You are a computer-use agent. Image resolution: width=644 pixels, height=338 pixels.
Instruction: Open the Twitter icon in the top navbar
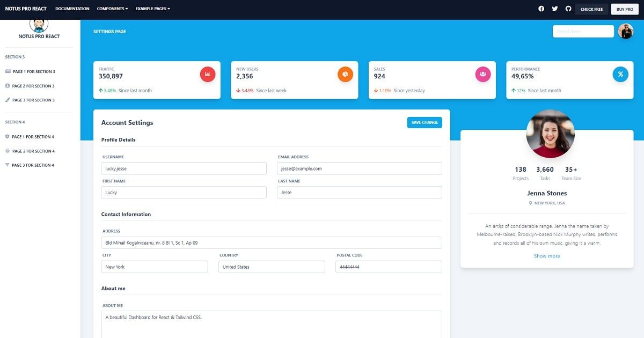(x=554, y=9)
